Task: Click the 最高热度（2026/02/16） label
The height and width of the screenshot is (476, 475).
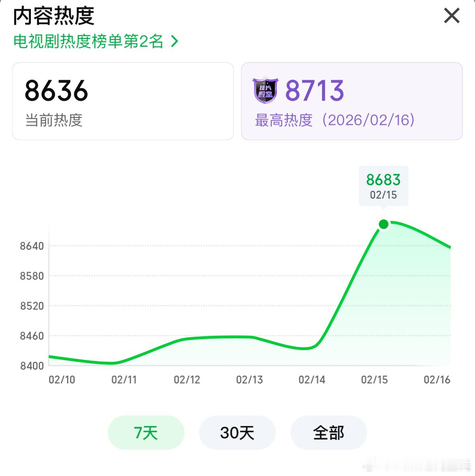Action: click(x=335, y=120)
